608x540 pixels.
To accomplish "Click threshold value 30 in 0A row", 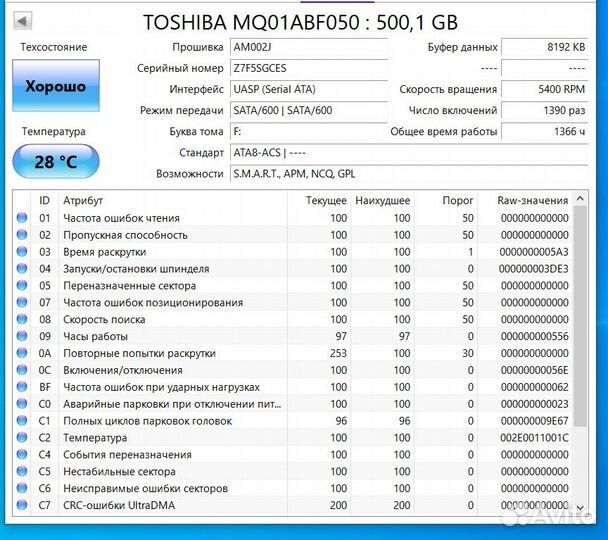I will 468,353.
